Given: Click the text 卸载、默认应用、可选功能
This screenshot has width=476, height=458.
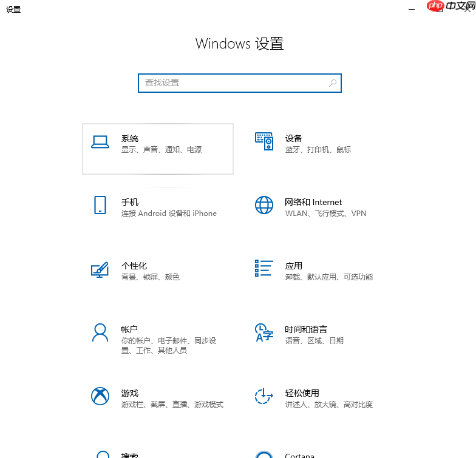Looking at the screenshot, I should click(329, 277).
